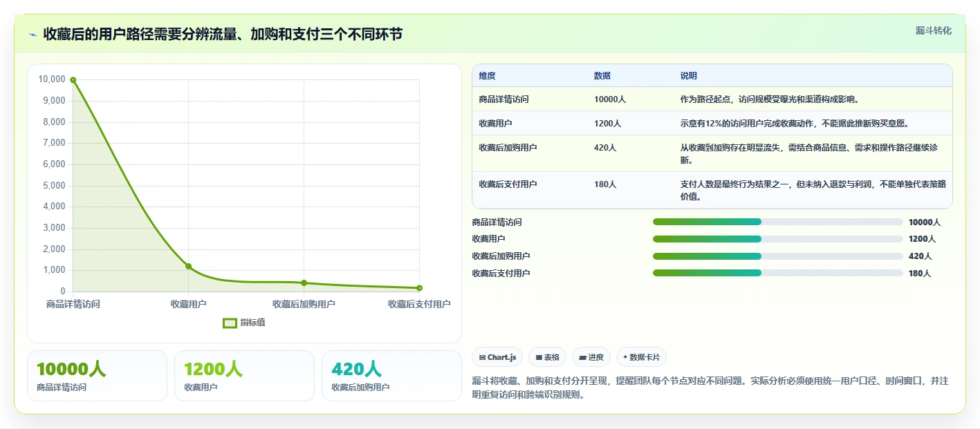Click the description starting 从收藏到加购
Screen dimensions: 980x429
tap(809, 154)
